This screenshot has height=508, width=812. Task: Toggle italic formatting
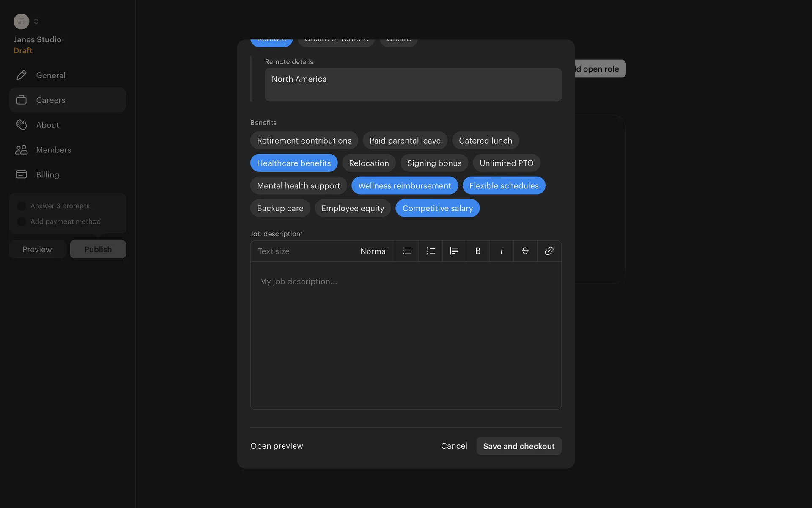501,251
